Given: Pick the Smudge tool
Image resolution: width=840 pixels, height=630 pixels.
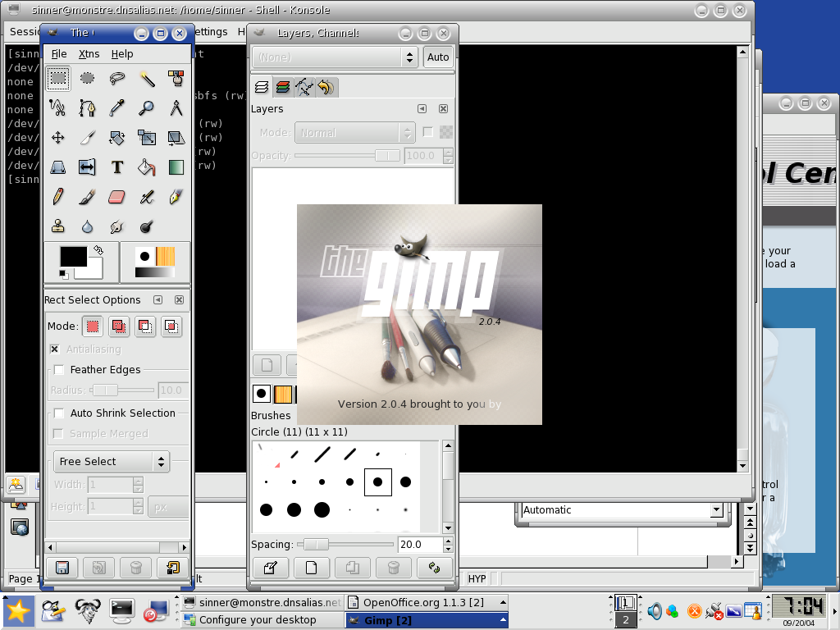Looking at the screenshot, I should [116, 226].
